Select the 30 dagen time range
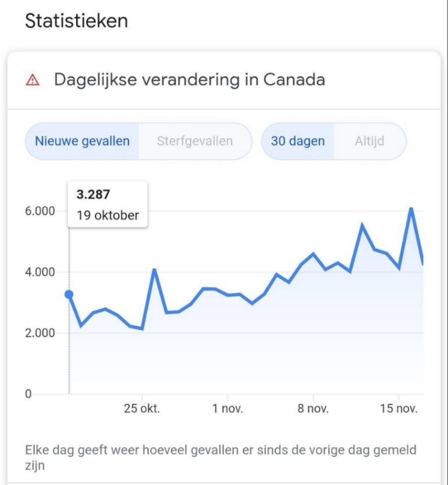The height and width of the screenshot is (485, 448). coord(298,141)
